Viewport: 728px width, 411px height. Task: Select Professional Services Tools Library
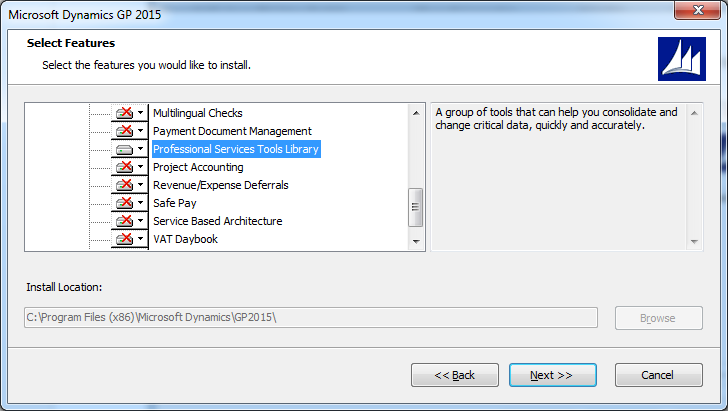tap(236, 149)
